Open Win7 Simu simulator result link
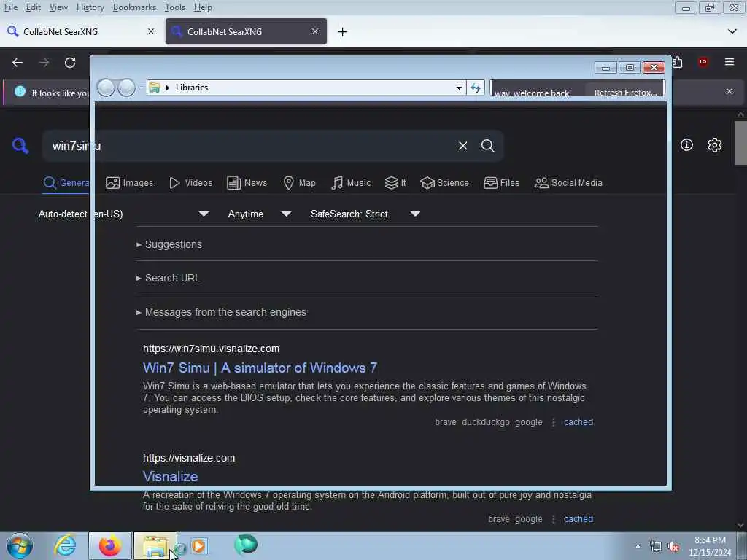 (x=260, y=367)
